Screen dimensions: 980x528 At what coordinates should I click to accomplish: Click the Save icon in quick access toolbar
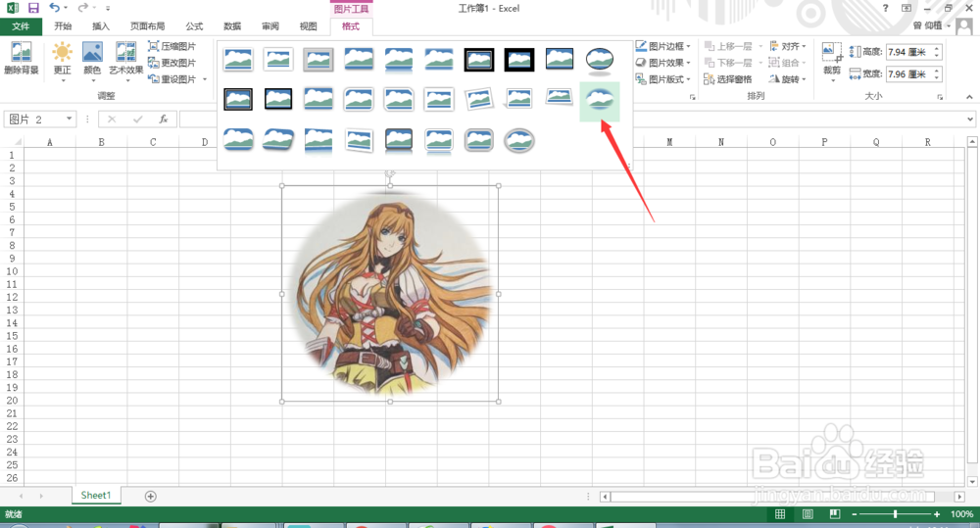tap(33, 8)
